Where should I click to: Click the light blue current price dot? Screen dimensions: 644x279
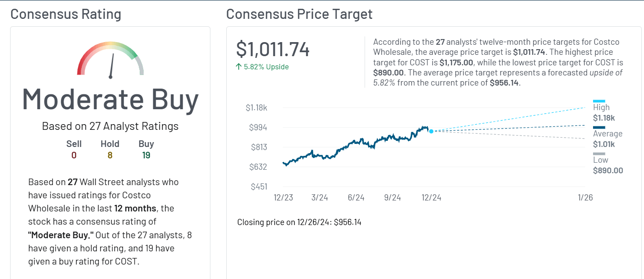[431, 131]
